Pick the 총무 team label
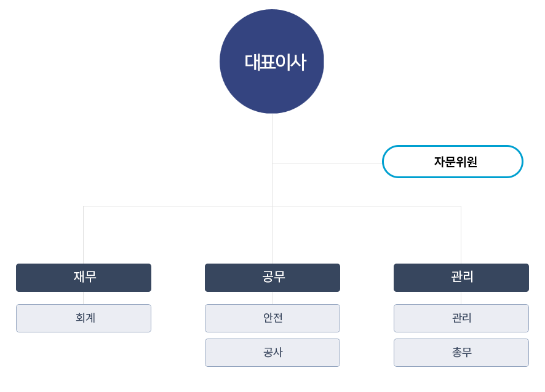Screen dimensions: 545x392 click(461, 353)
